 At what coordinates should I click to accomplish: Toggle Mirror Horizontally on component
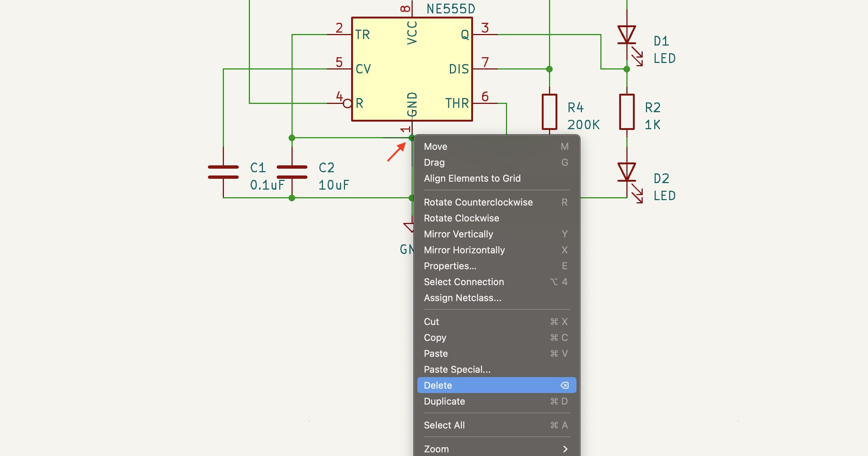tap(464, 250)
